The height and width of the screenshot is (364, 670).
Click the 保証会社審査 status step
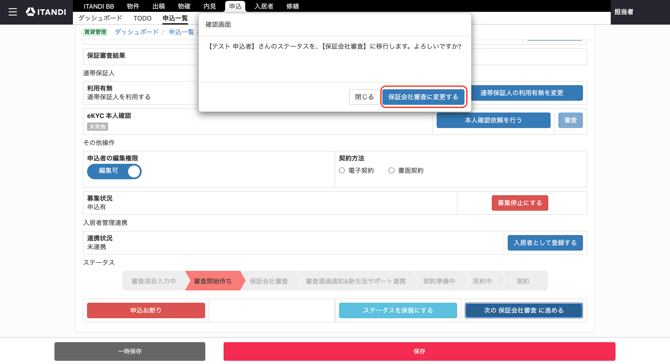[269, 281]
